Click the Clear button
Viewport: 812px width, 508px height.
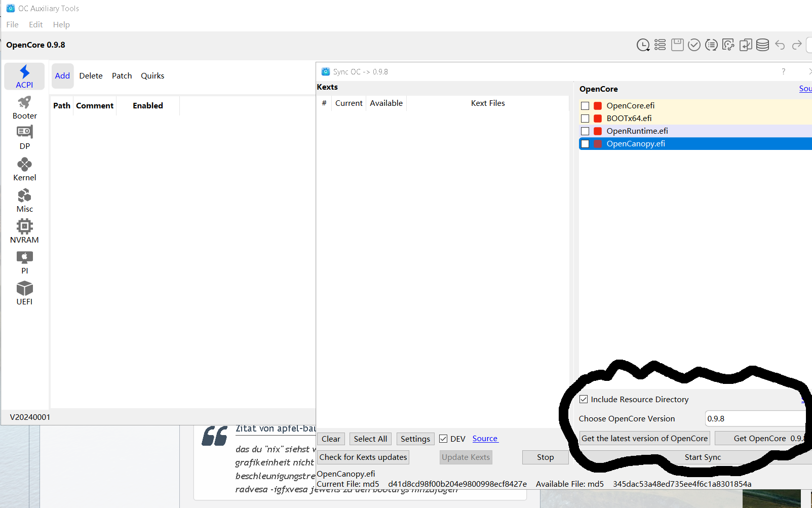(331, 439)
